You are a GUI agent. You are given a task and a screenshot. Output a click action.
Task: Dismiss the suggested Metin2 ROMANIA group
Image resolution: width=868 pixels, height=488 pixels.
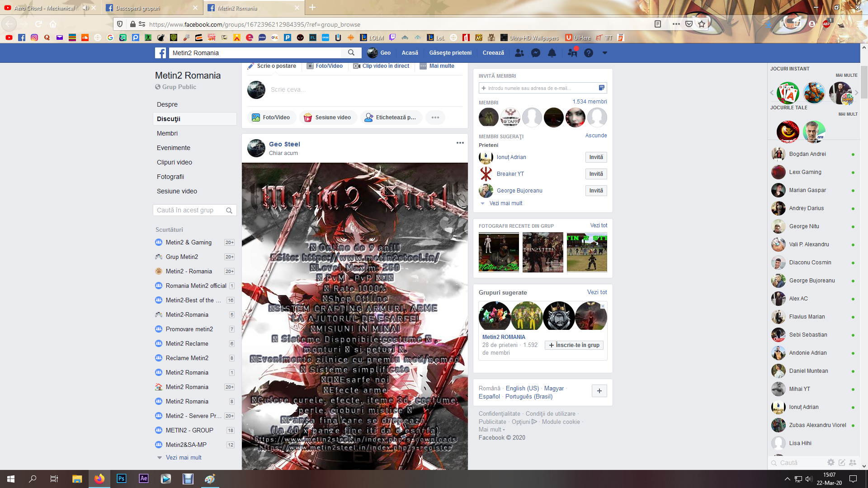[603, 306]
